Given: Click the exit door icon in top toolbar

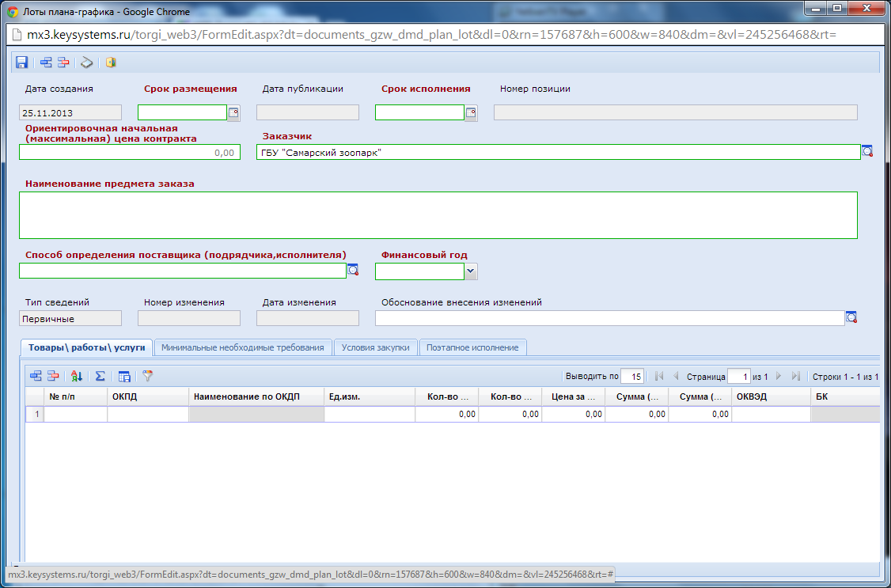Looking at the screenshot, I should click(111, 63).
